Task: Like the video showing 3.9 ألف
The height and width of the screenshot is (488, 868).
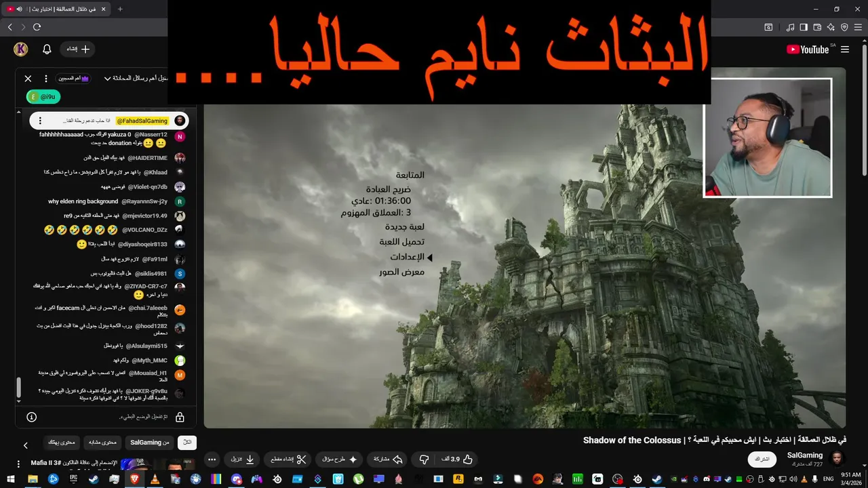Action: click(x=457, y=460)
